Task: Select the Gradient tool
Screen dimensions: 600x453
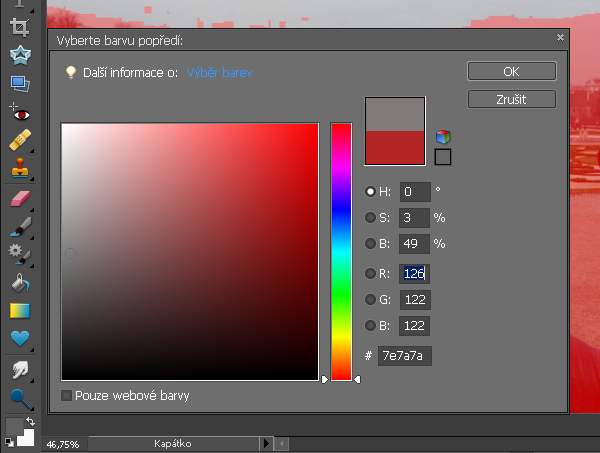Action: 19,311
